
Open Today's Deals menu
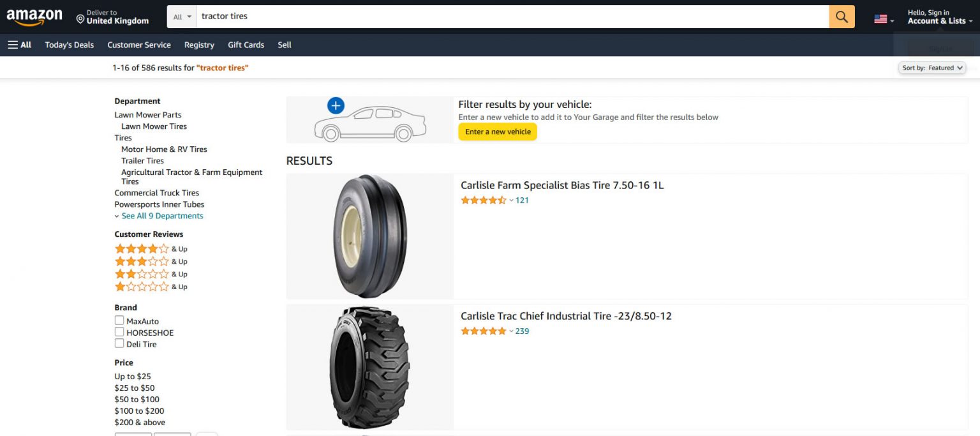click(69, 45)
